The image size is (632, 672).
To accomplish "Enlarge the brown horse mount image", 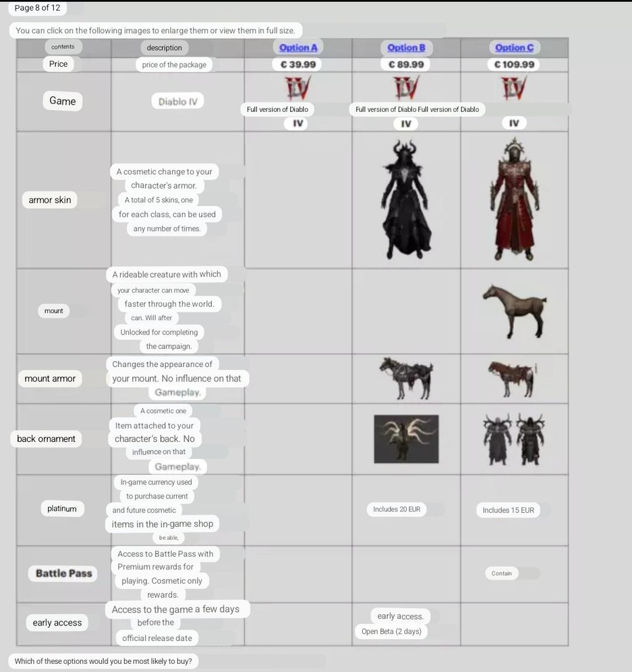I will pyautogui.click(x=515, y=311).
